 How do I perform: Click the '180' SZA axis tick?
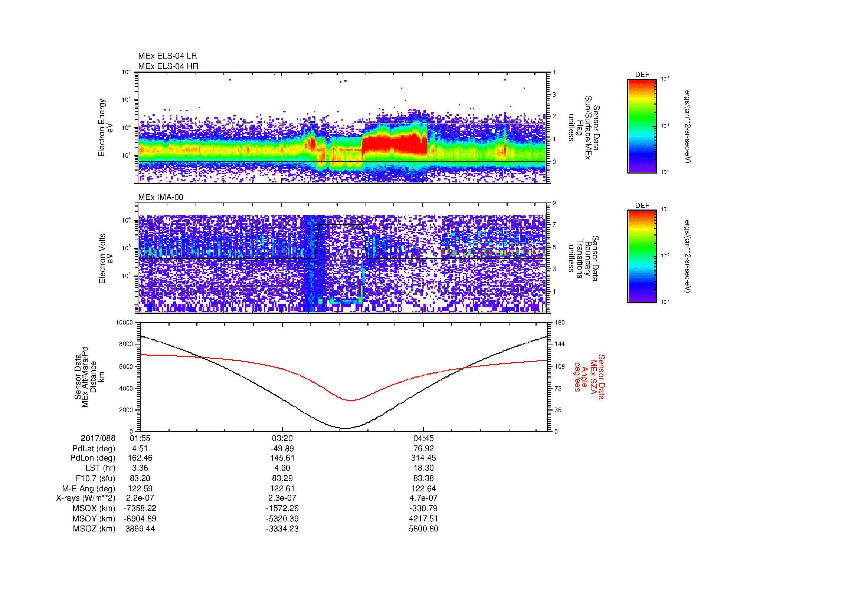point(560,323)
